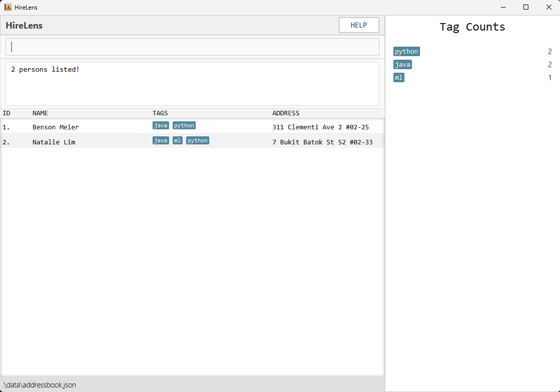Select the ml tag in Tag Counts panel
Image resolution: width=560 pixels, height=392 pixels.
(x=399, y=77)
